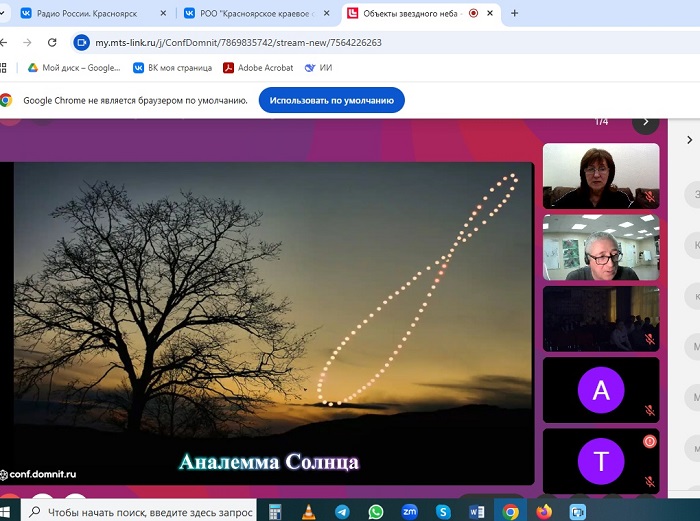Switch to the Радио России. Красноярск tab

pyautogui.click(x=86, y=14)
